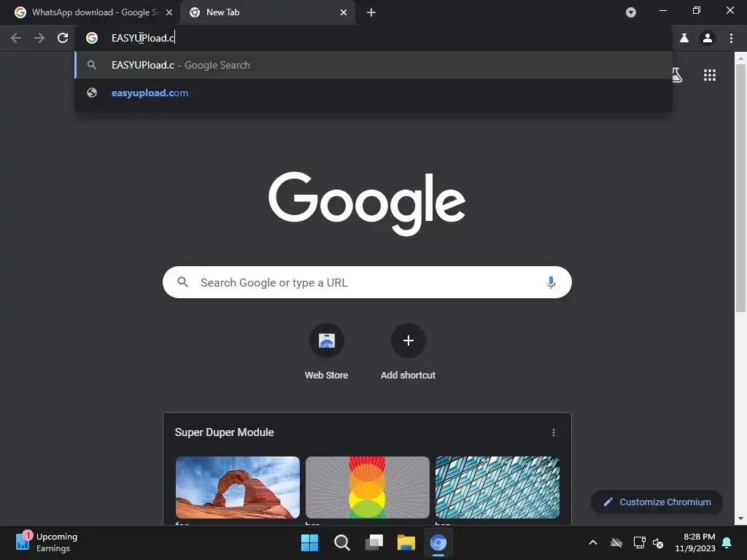Open the Upcoming Earnings widget

pos(47,542)
